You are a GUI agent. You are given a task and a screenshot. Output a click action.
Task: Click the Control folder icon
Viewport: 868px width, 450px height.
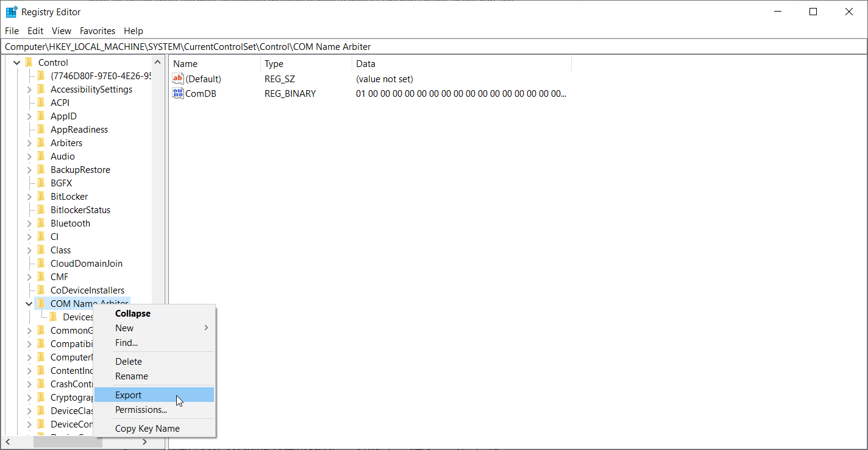(x=29, y=62)
